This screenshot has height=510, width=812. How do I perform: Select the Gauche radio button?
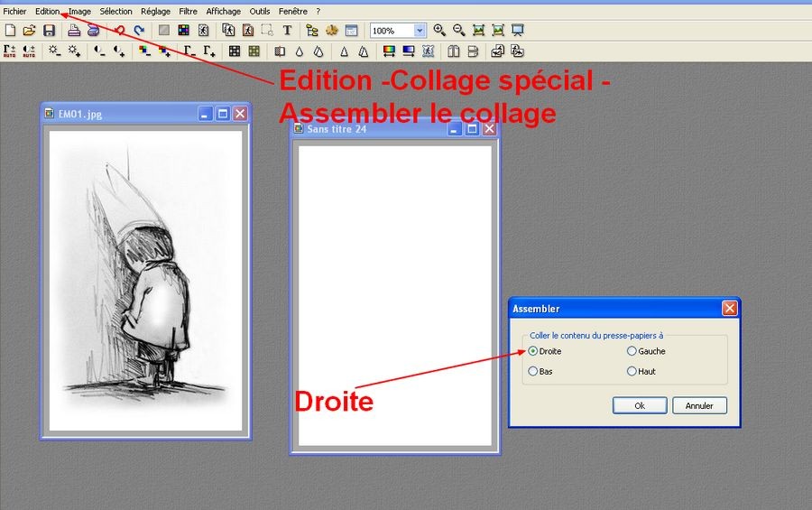[632, 351]
